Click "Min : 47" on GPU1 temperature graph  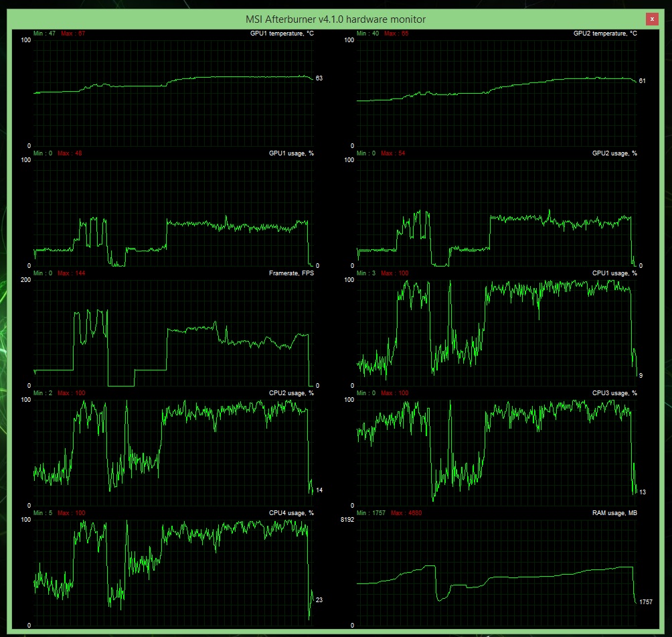[45, 33]
